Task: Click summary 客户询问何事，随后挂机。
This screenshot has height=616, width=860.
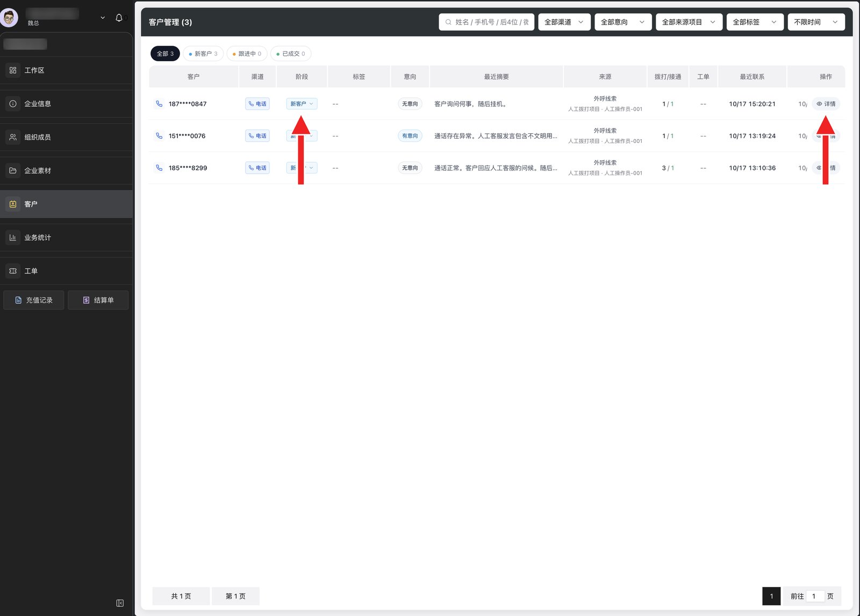Action: click(x=470, y=104)
